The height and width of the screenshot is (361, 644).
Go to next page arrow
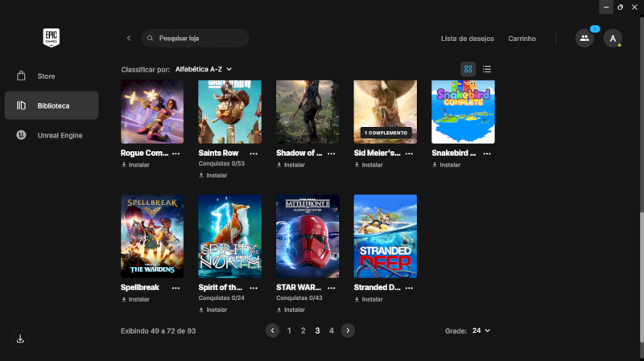tap(348, 330)
